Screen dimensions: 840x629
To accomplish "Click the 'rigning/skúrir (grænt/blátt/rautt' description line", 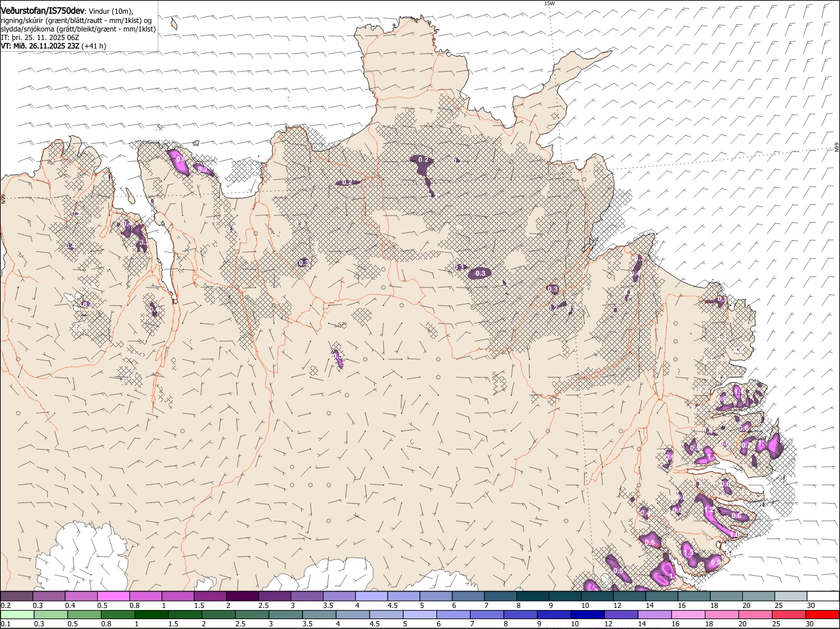I will coord(75,20).
